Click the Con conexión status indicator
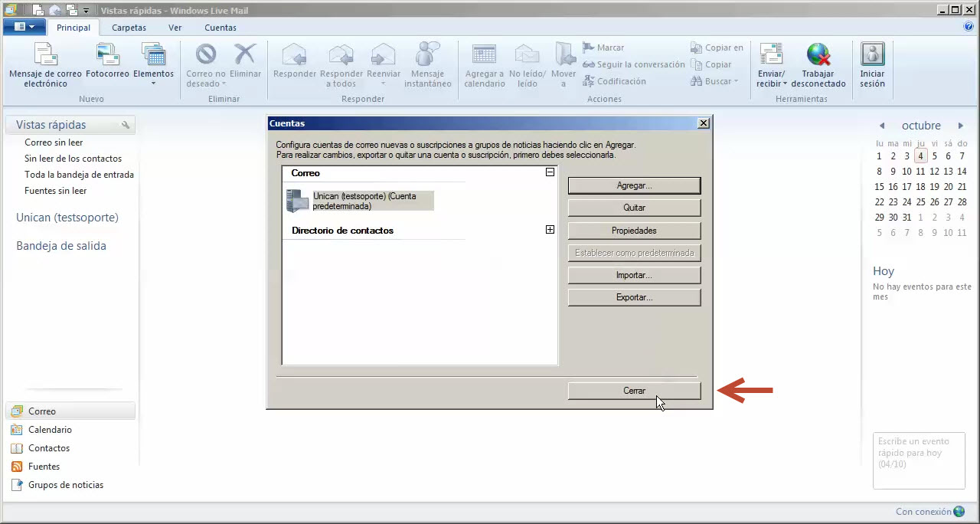 pyautogui.click(x=930, y=512)
